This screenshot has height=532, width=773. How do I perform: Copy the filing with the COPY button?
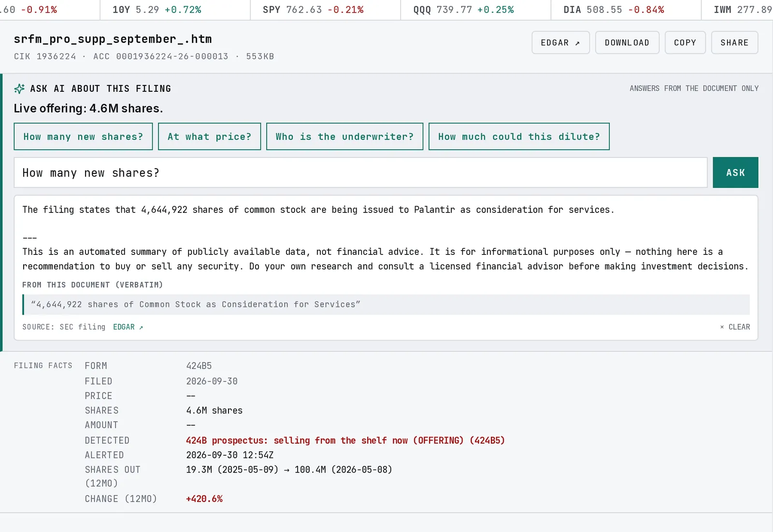(x=685, y=42)
